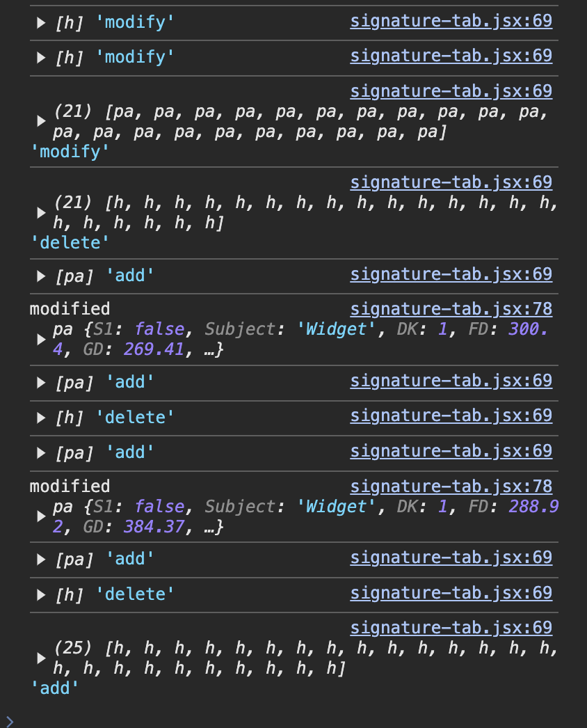The image size is (587, 728).
Task: Open source link of the last [pa] 'add' row
Action: point(451,557)
